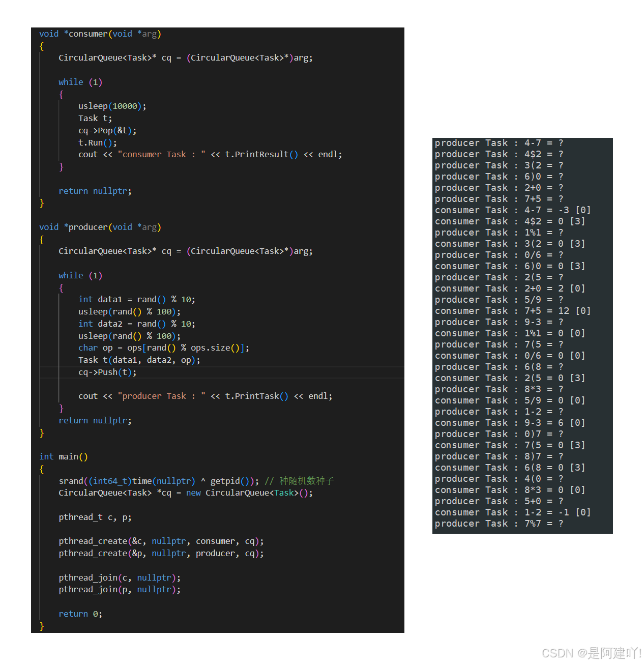Click output line 'producer Task : 1%1 = ?'
The image size is (644, 664).
(x=499, y=233)
